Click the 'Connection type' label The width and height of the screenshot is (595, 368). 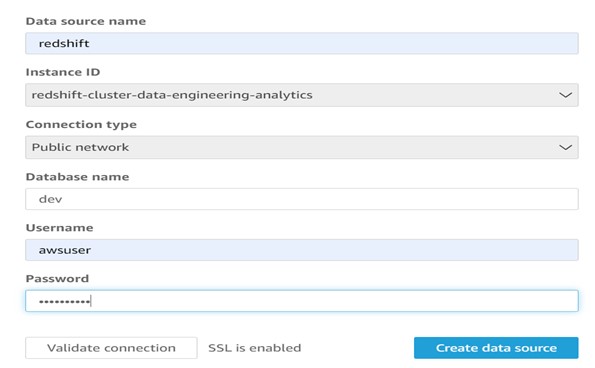point(81,125)
